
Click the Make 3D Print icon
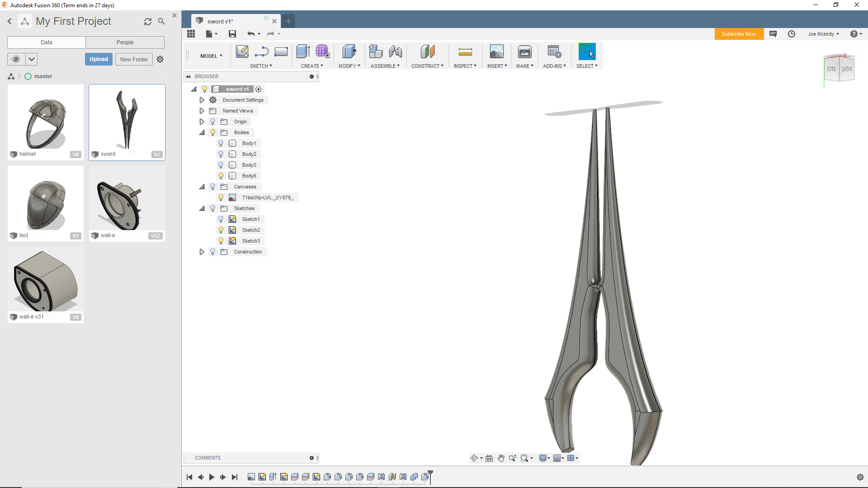coord(524,52)
